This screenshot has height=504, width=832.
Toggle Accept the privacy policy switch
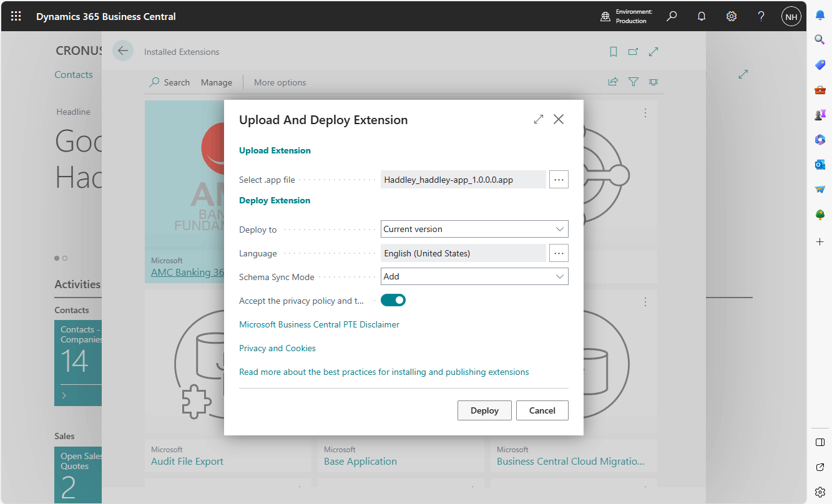(x=393, y=301)
